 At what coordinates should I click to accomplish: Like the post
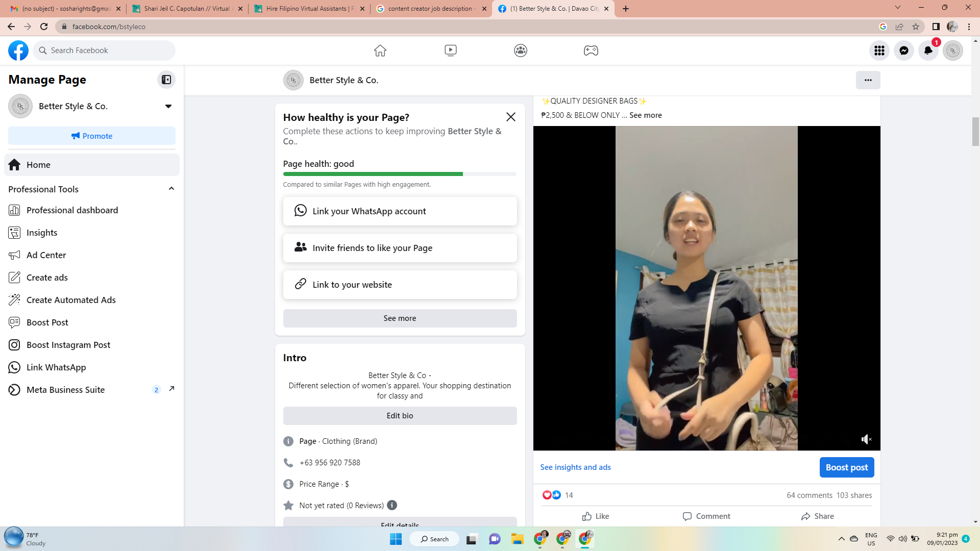pyautogui.click(x=596, y=516)
